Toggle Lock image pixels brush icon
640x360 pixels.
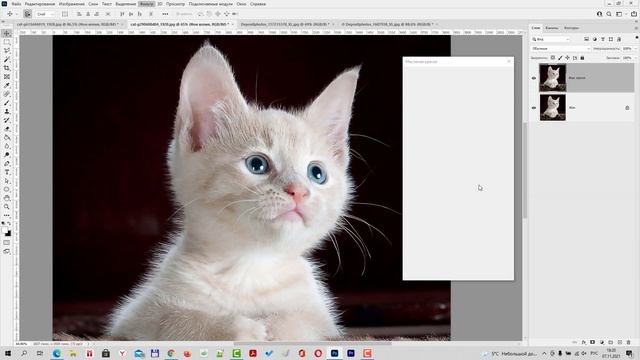[x=560, y=58]
